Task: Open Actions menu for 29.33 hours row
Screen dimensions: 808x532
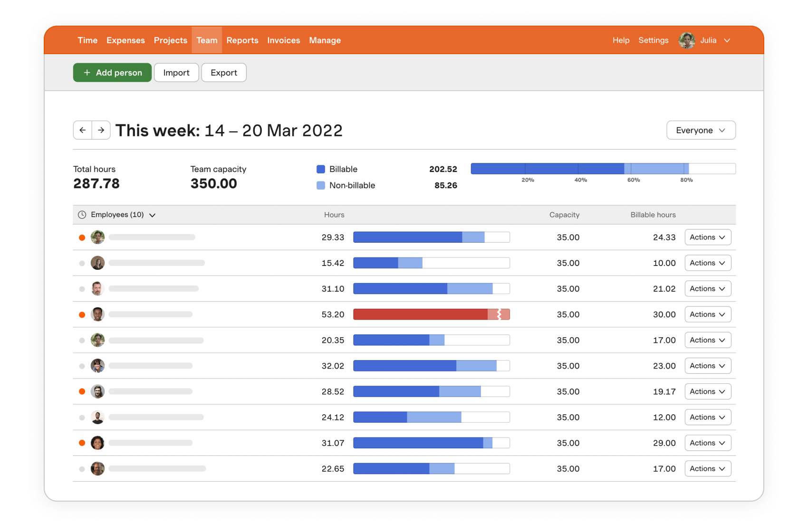Action: point(707,237)
